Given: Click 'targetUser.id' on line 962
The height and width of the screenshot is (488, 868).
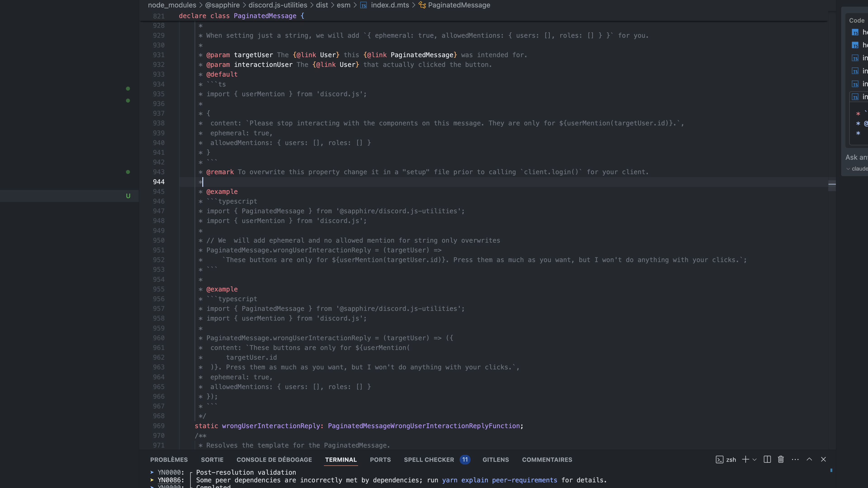Looking at the screenshot, I should coord(251,358).
